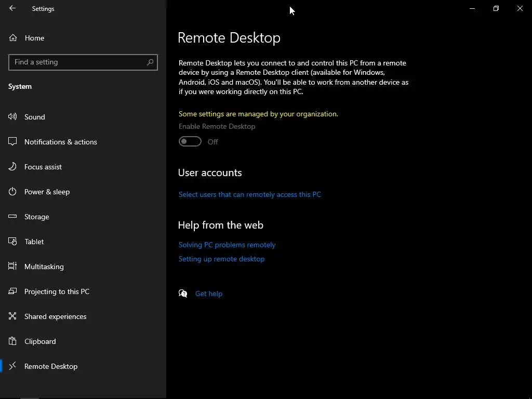This screenshot has width=532, height=399.
Task: Click the Multitasking icon
Action: (x=12, y=266)
